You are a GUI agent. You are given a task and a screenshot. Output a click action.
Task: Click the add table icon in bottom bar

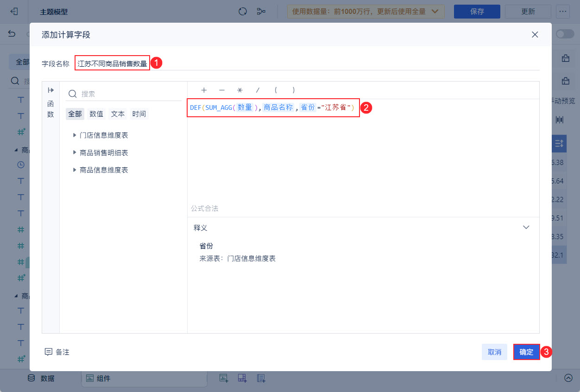pos(224,378)
